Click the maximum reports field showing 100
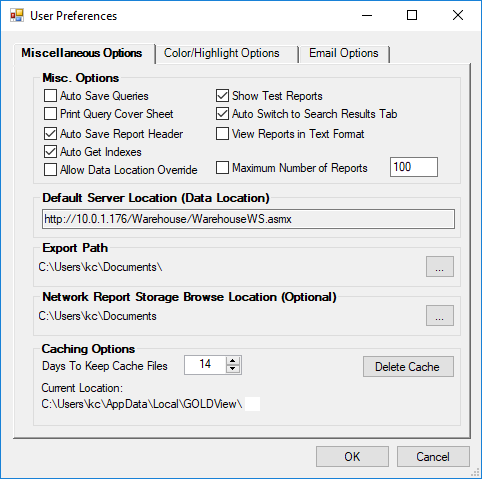The width and height of the screenshot is (483, 479). tap(414, 167)
